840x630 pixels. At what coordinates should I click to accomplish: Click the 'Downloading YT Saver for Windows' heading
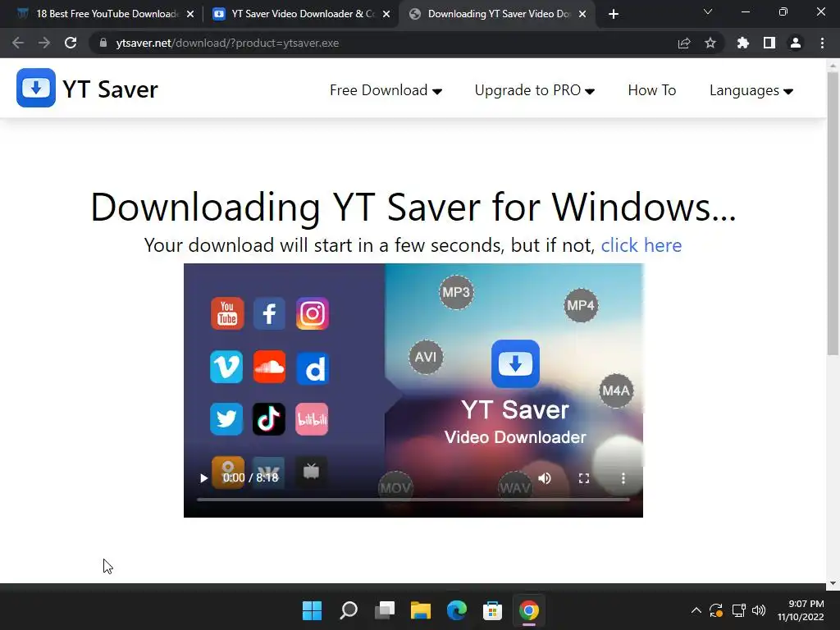click(x=413, y=207)
